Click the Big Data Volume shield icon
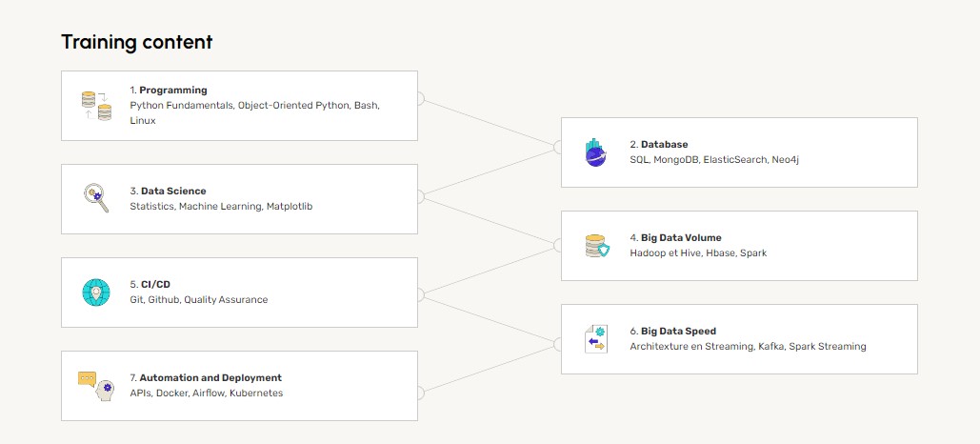The image size is (980, 444). tap(596, 246)
